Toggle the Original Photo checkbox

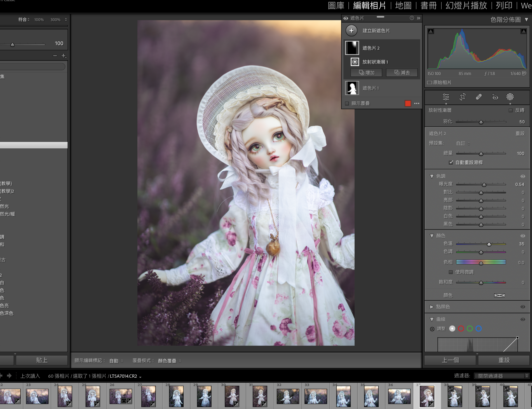(x=430, y=82)
